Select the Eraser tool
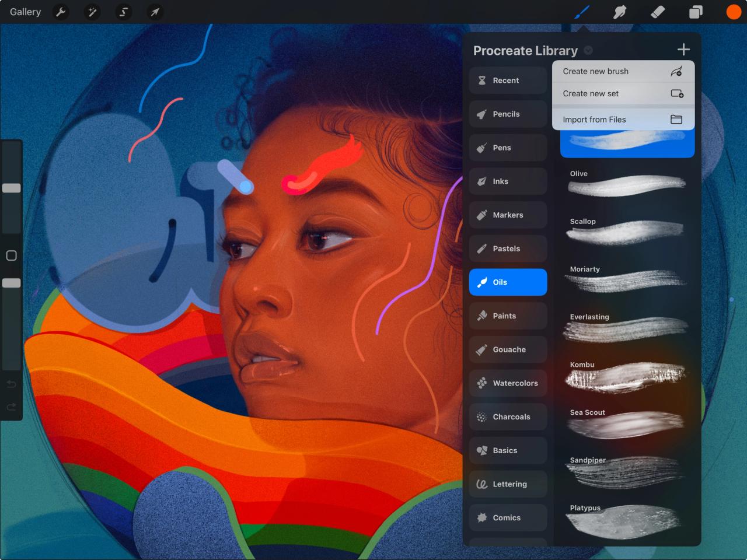Viewport: 747px width, 560px height. pos(657,12)
